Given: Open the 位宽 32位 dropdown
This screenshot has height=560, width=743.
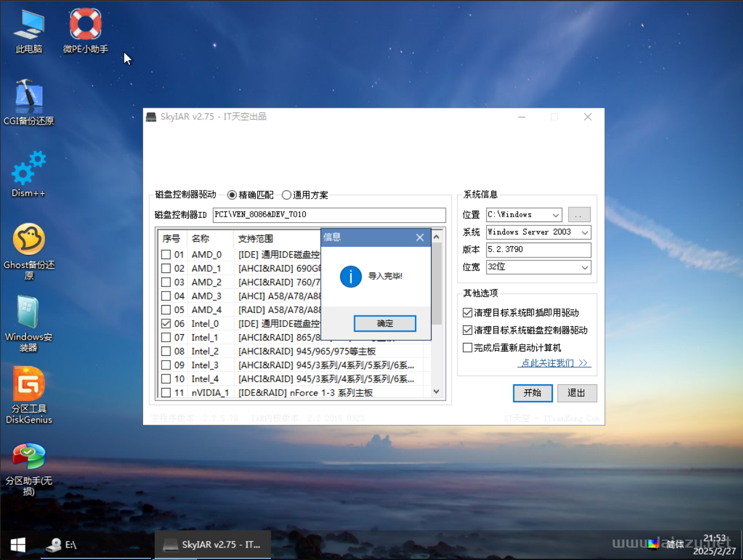Looking at the screenshot, I should coord(539,267).
